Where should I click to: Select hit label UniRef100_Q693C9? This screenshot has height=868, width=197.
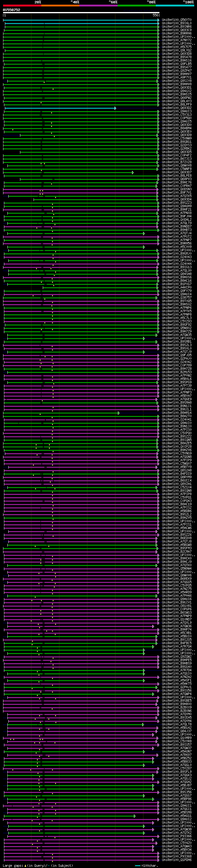pyautogui.click(x=176, y=30)
